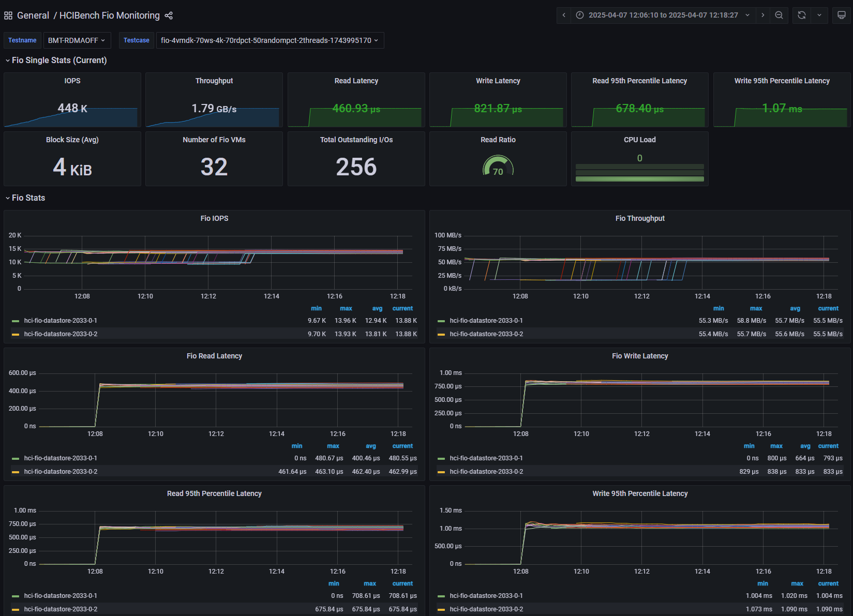Open the Testcase fio-4vmdk dropdown
Image resolution: width=853 pixels, height=616 pixels.
point(270,40)
